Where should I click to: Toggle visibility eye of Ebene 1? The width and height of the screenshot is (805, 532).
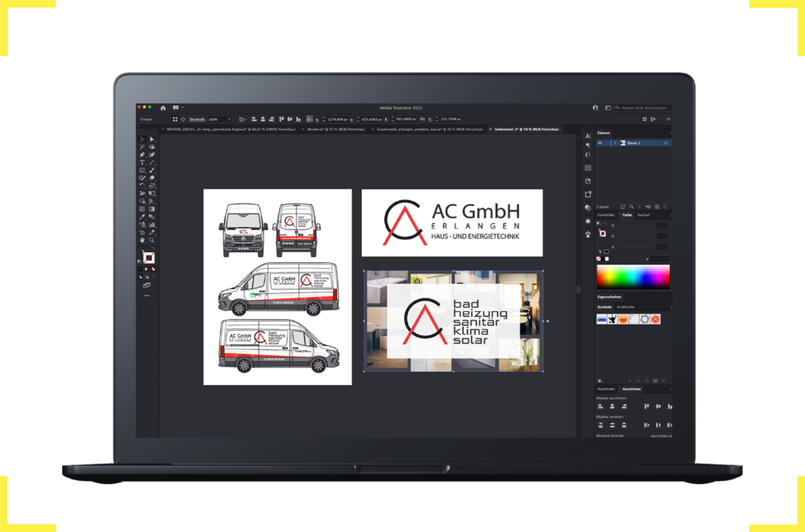(x=600, y=143)
